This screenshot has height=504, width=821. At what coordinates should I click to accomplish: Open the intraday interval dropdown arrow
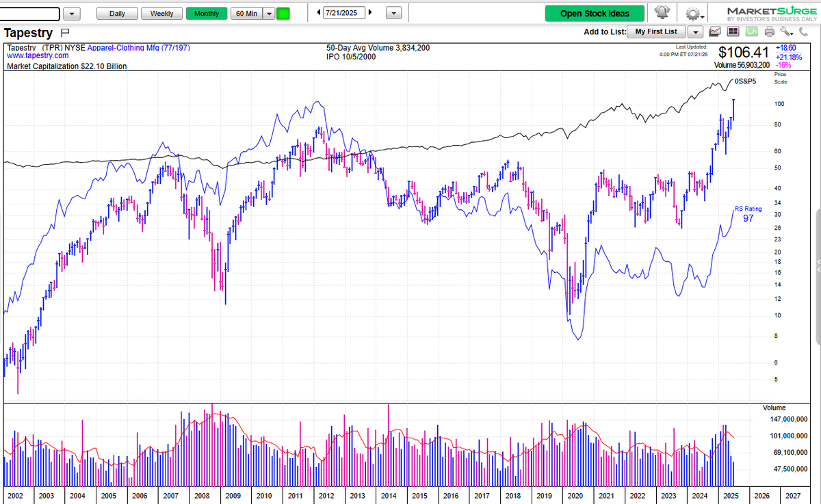tap(269, 14)
